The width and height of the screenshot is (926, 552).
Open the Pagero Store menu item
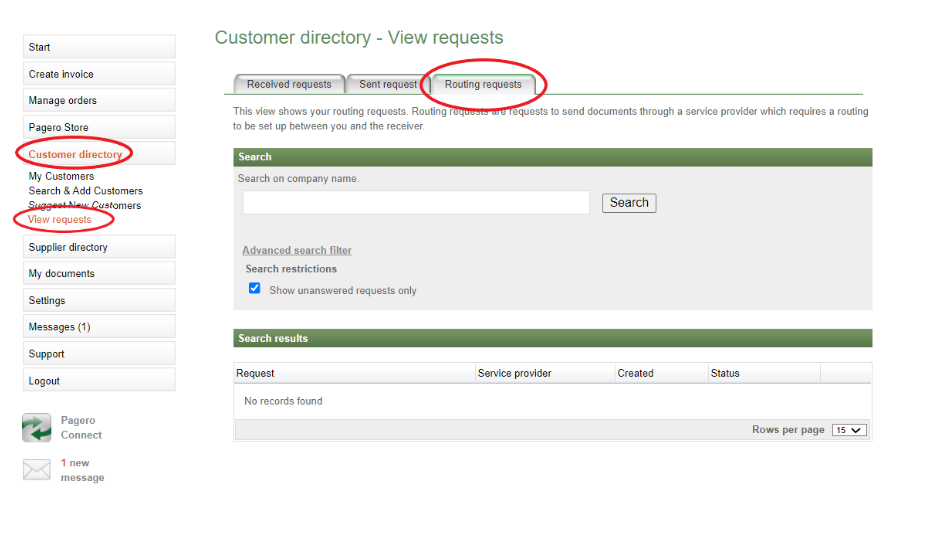click(99, 127)
